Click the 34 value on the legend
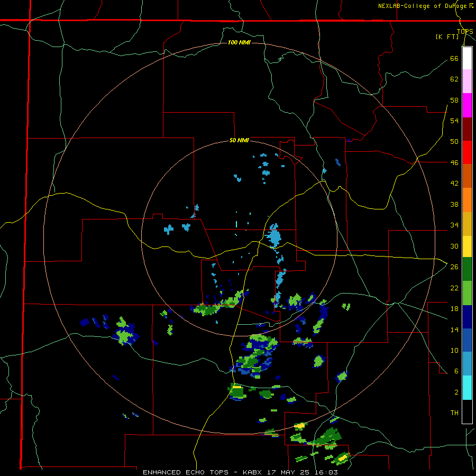Screen dimensions: 476x476 454,225
